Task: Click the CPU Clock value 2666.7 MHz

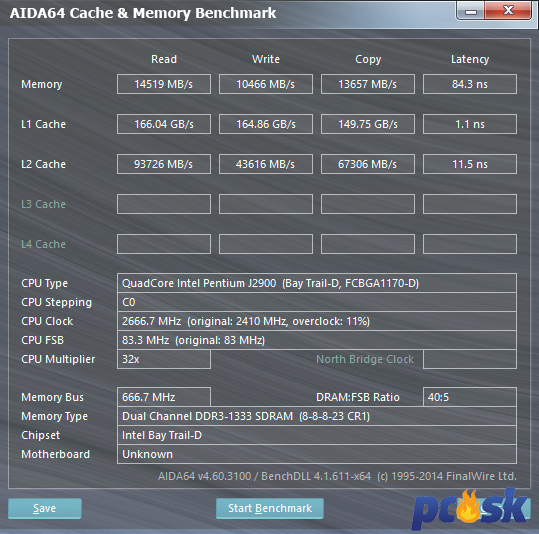Action: point(317,321)
